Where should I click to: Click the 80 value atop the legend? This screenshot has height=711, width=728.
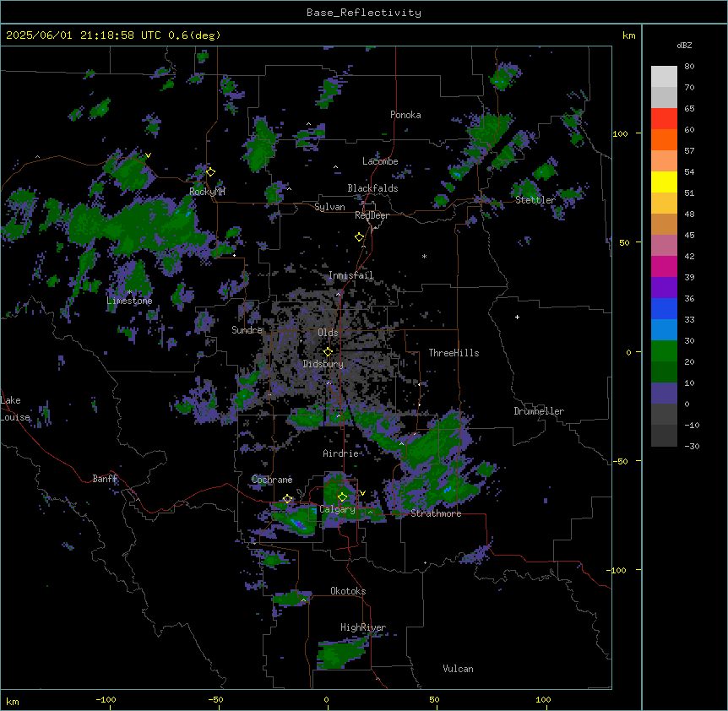click(x=689, y=67)
